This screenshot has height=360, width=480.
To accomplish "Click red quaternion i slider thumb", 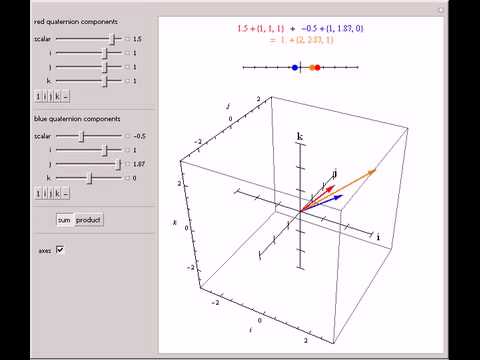I will click(x=105, y=53).
